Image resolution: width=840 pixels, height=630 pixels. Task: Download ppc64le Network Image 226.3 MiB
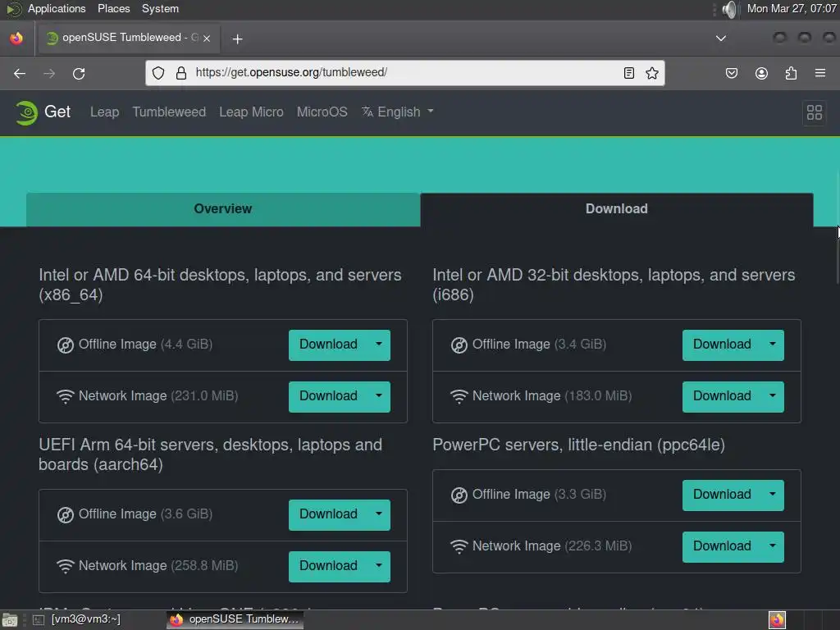click(x=722, y=546)
